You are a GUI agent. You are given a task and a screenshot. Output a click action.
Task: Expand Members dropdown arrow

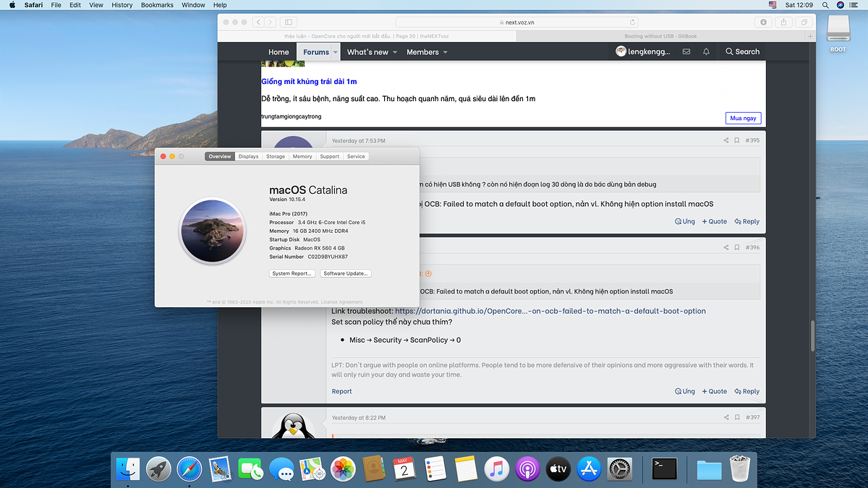click(x=445, y=52)
